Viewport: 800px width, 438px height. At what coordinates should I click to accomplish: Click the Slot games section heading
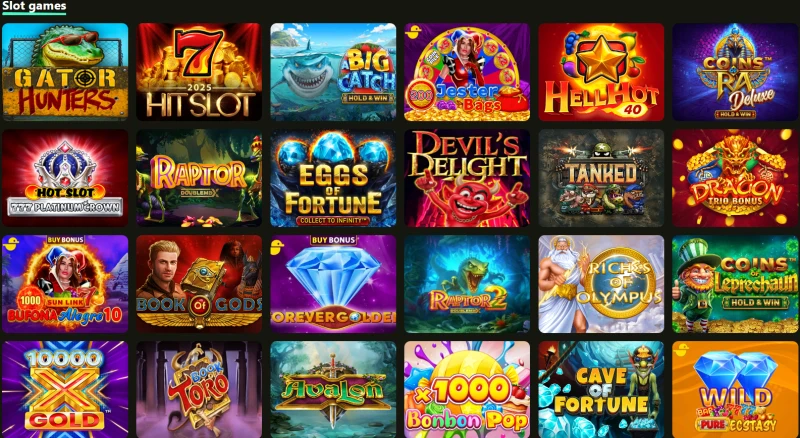click(x=34, y=6)
